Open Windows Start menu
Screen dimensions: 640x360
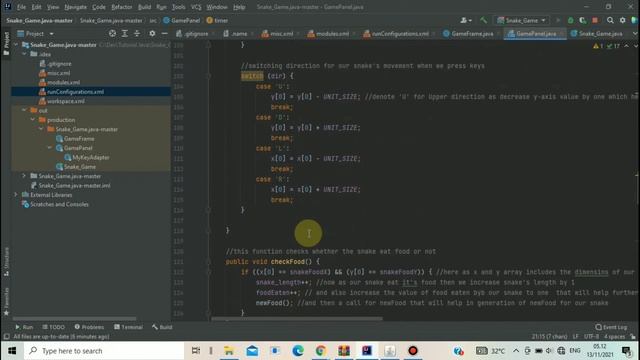click(12, 351)
